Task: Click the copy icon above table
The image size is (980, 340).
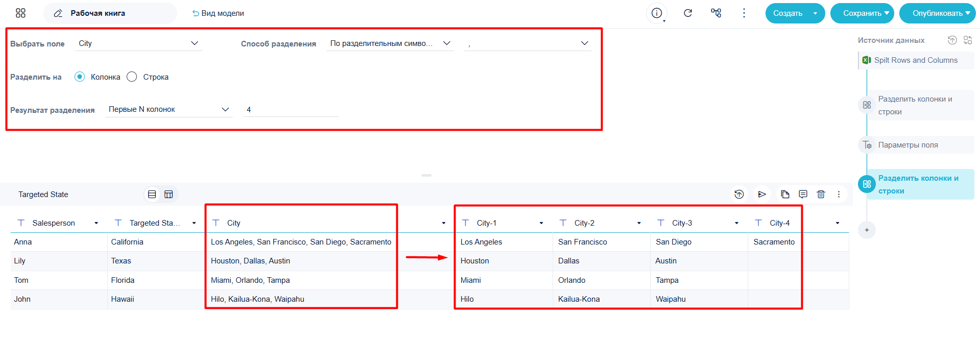Action: click(785, 195)
